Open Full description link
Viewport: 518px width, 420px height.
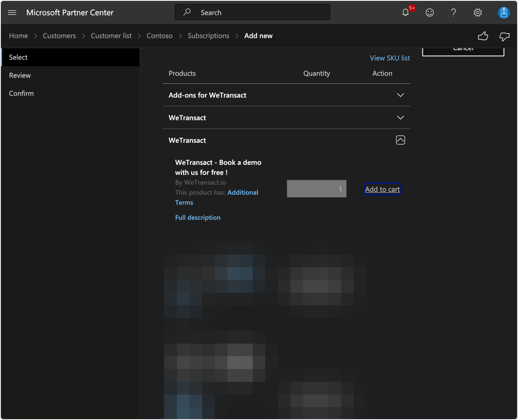[198, 218]
